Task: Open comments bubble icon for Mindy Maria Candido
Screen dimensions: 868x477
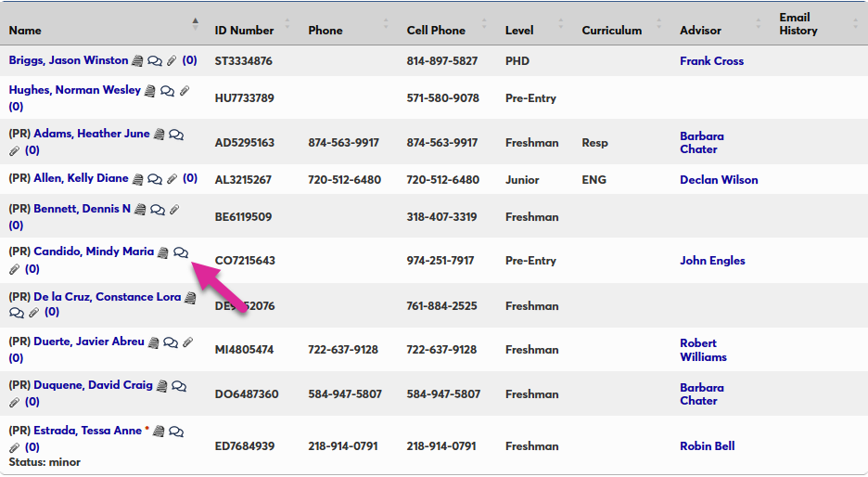Action: (181, 252)
